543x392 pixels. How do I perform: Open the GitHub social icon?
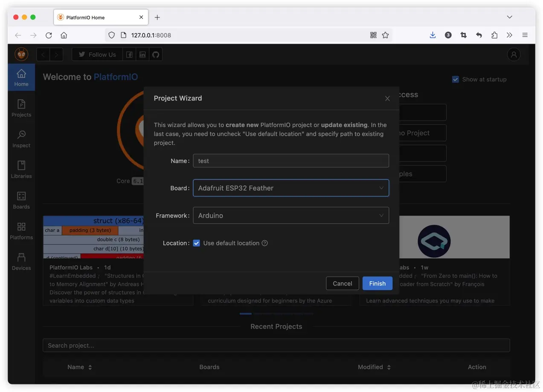[156, 55]
